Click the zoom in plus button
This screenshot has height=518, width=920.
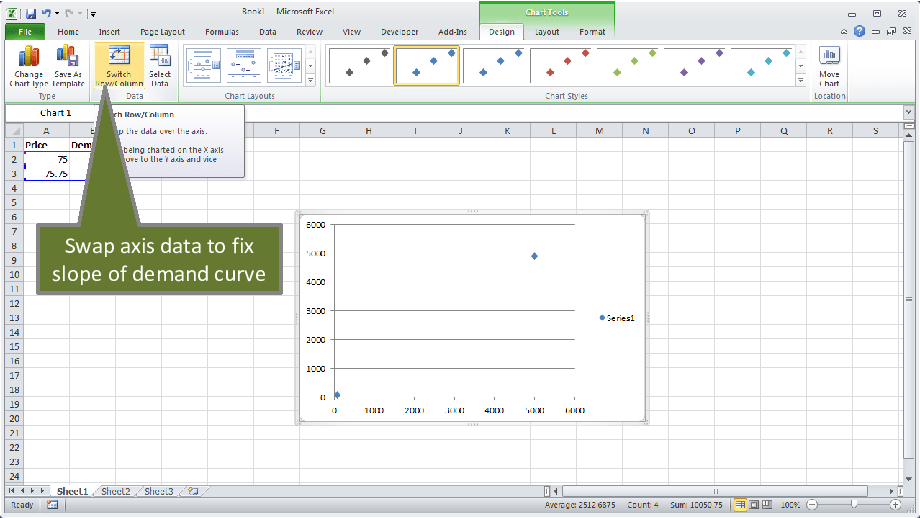pyautogui.click(x=895, y=505)
